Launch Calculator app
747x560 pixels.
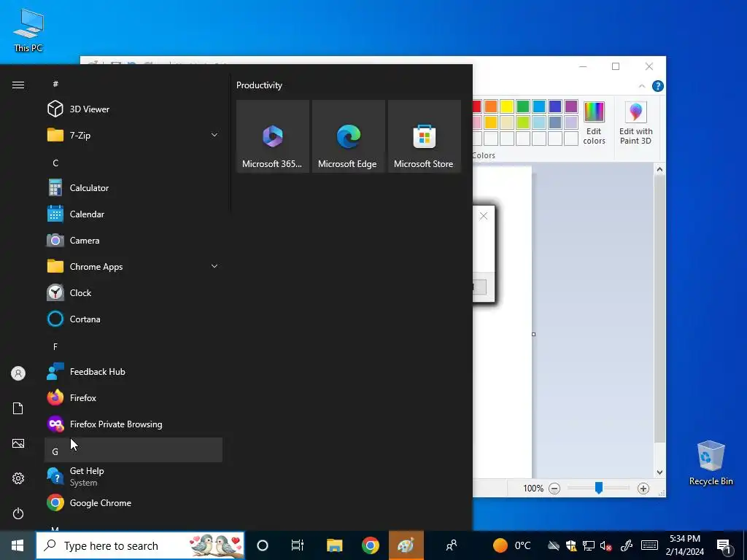click(133, 187)
